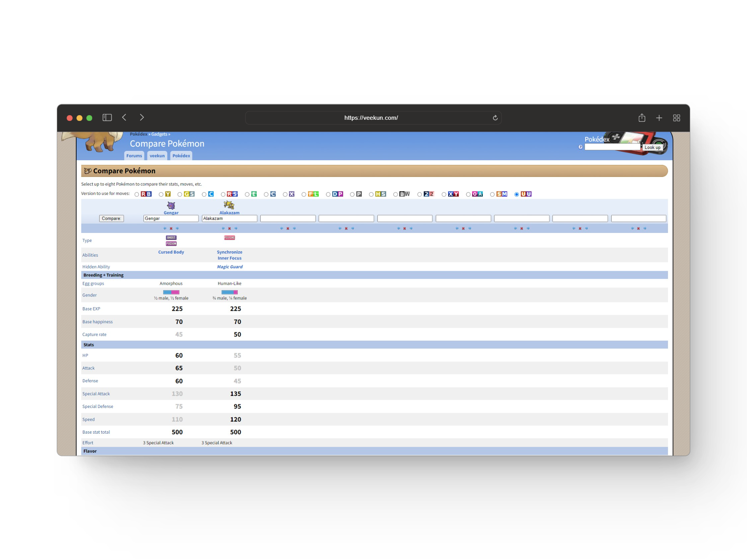
Task: Click the Alakazam sprite icon
Action: click(229, 205)
